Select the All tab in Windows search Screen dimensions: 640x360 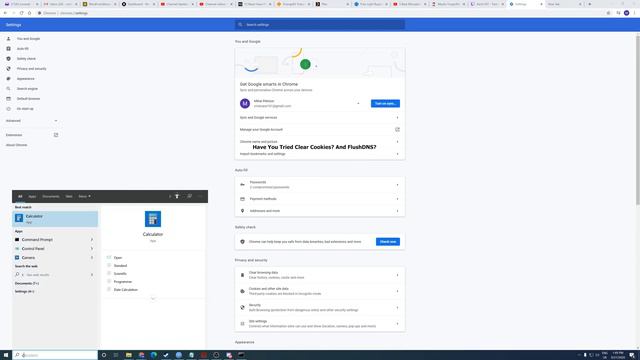(20, 196)
